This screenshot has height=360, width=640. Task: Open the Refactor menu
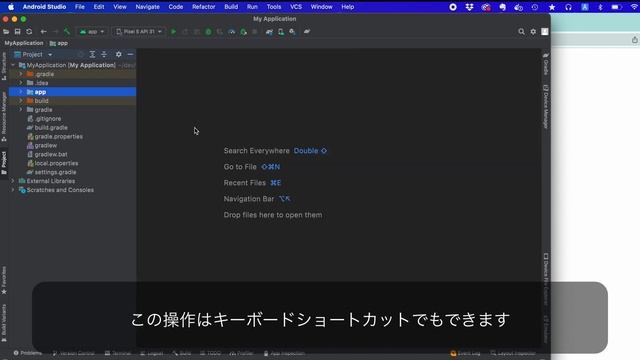[x=203, y=7]
